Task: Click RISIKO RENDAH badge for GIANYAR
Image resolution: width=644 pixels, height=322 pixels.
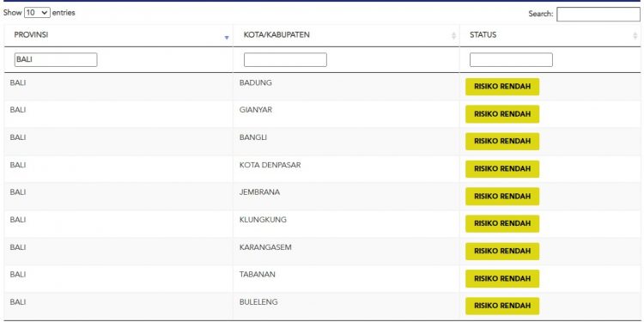Action: coord(502,114)
